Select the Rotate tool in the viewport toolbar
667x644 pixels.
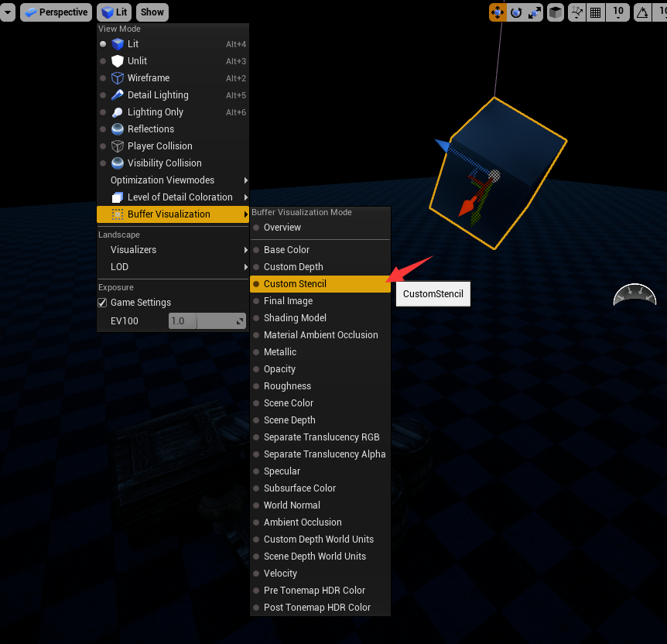516,12
